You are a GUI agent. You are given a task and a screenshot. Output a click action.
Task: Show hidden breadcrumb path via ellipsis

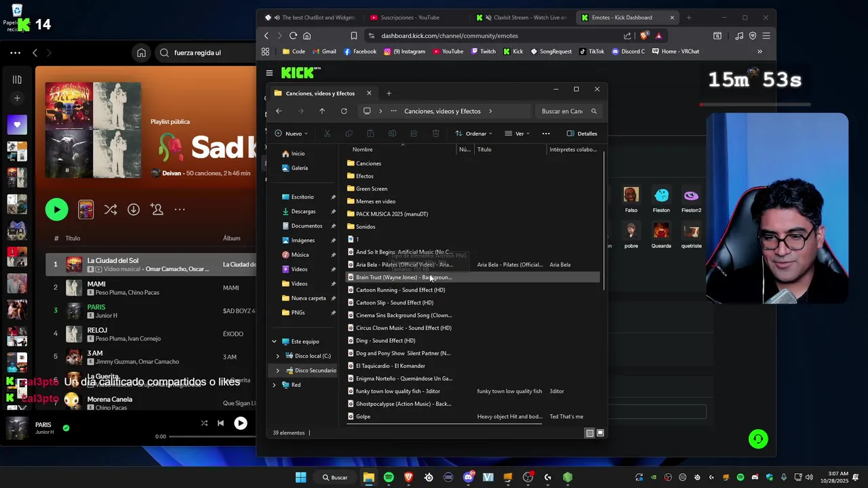393,111
